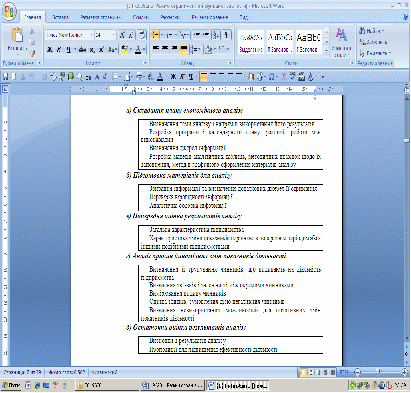Viewport: 411px width, 393px height.
Task: Click the Save icon in the quick access toolbar
Action: 5,77
